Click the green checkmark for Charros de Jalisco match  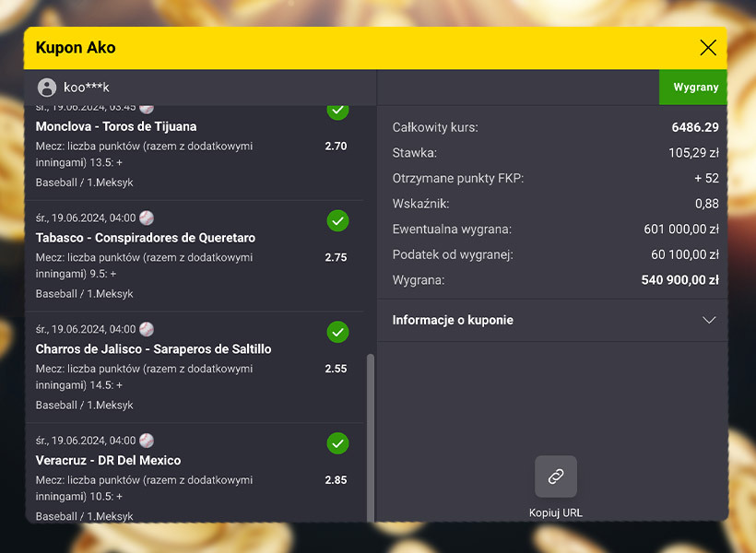pos(337,332)
